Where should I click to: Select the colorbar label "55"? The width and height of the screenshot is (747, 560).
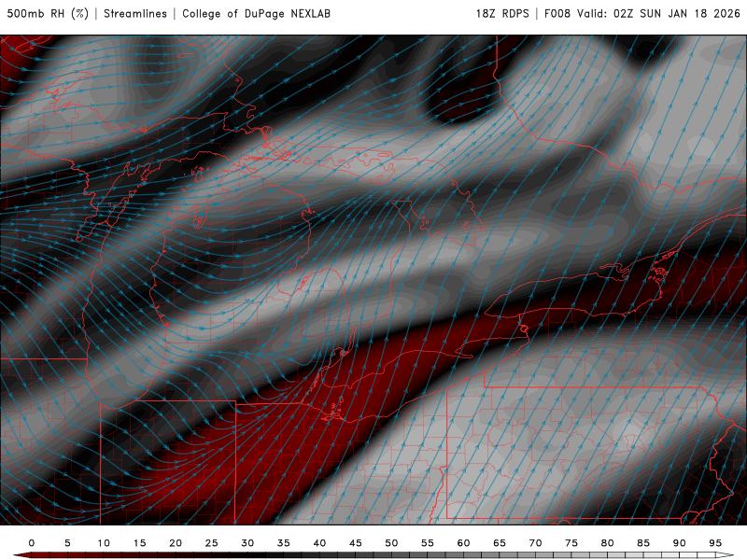428,543
